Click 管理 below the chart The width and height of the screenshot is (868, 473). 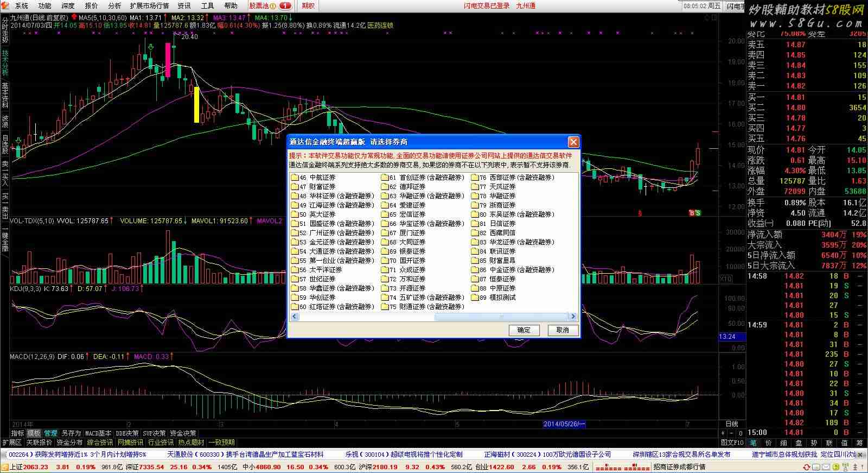tap(51, 433)
